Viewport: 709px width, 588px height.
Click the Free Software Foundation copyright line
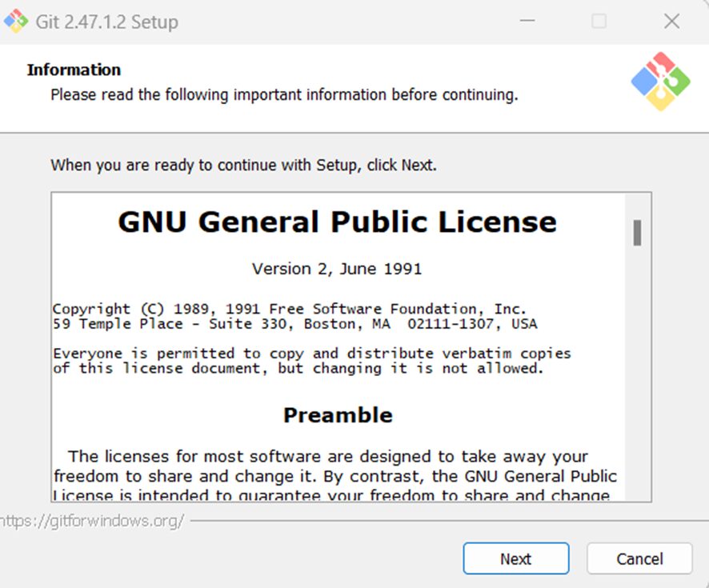[x=290, y=309]
